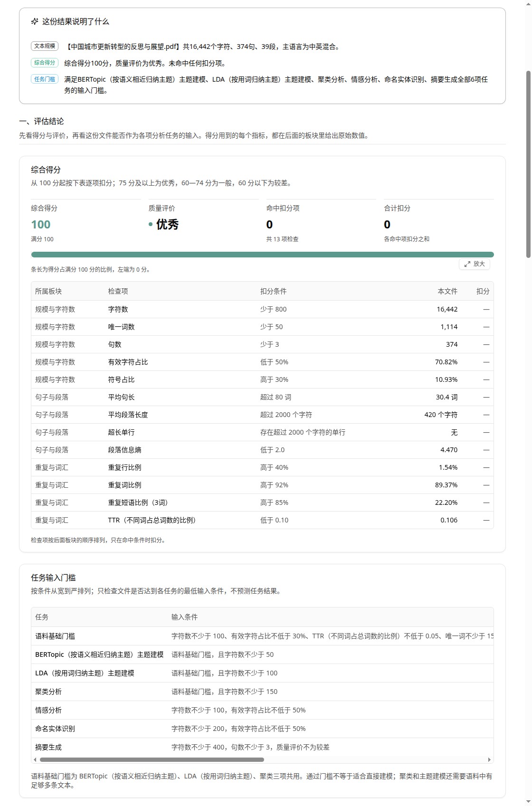Select the 符号占比 row

pyautogui.click(x=262, y=379)
